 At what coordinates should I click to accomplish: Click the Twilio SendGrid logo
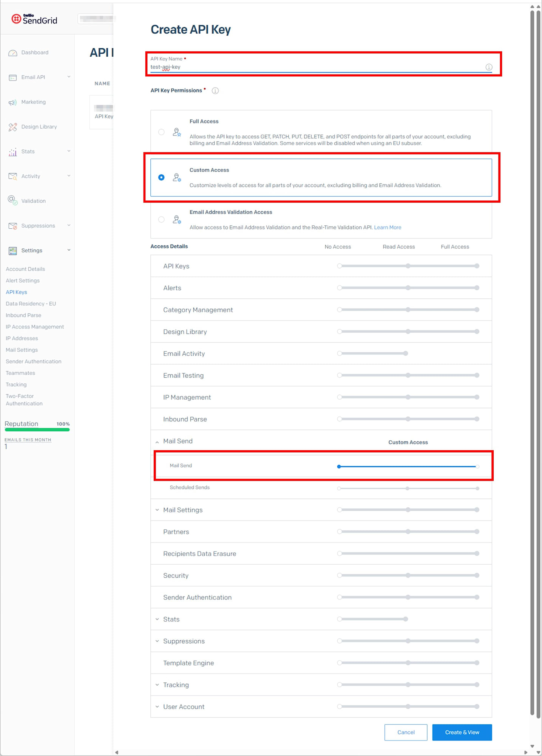pos(34,19)
